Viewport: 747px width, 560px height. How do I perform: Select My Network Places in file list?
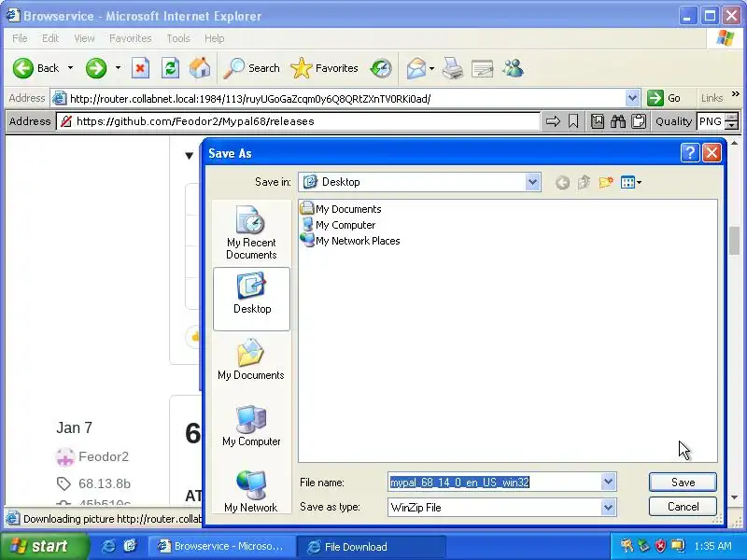pos(350,241)
